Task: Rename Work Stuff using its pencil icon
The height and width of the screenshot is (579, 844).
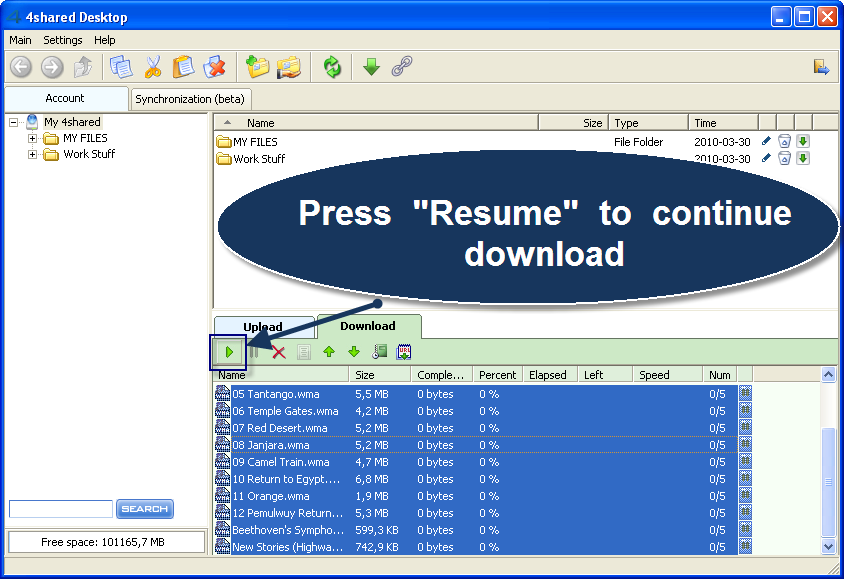Action: (766, 158)
